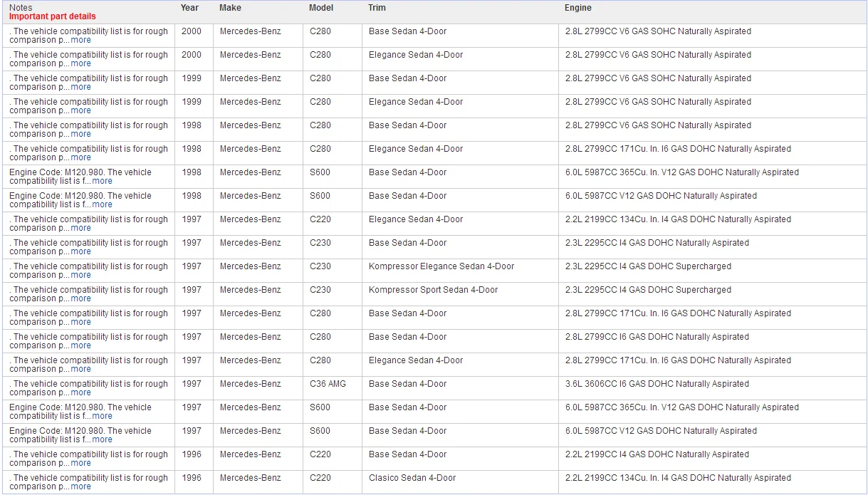Image resolution: width=868 pixels, height=495 pixels.
Task: Select engine cell of 1996 C220 Base Sedan row
Action: (657, 454)
